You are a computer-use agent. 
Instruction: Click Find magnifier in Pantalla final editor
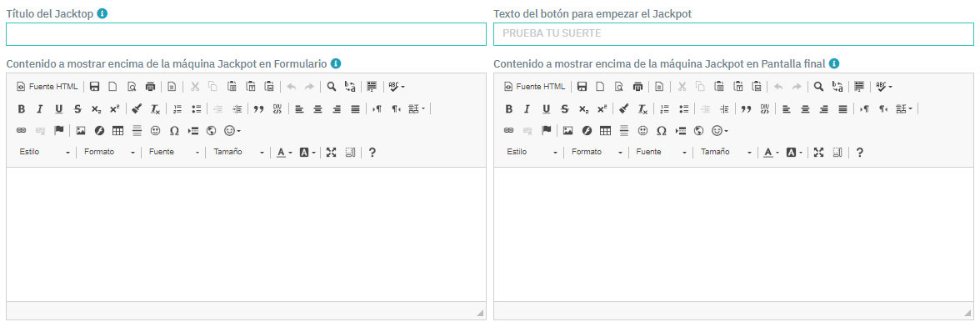click(819, 86)
